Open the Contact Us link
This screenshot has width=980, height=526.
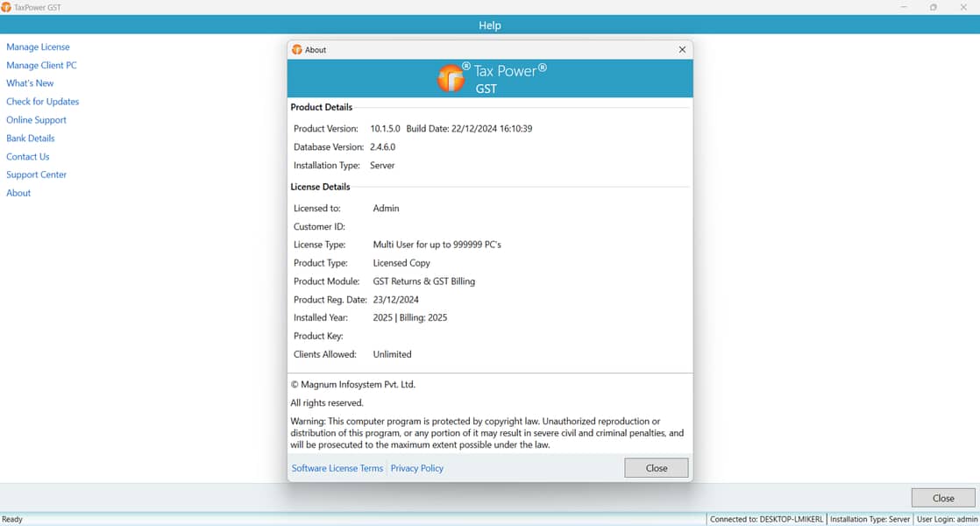(28, 157)
